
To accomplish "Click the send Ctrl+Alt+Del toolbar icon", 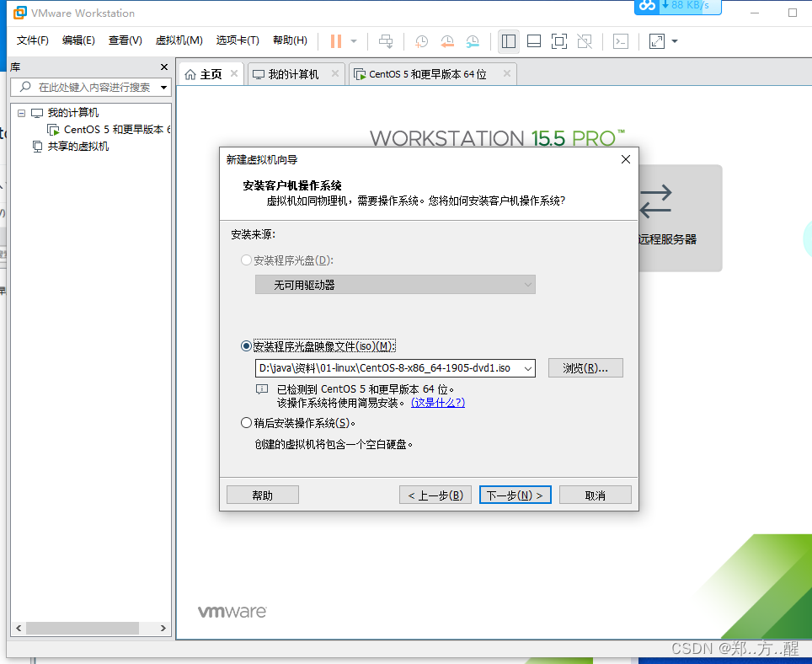I will coord(386,41).
